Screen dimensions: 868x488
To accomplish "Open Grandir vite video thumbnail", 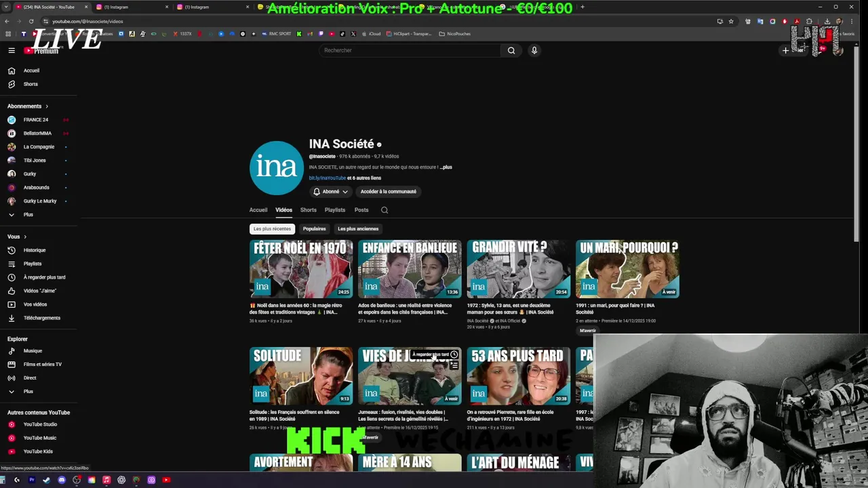I will [x=519, y=269].
